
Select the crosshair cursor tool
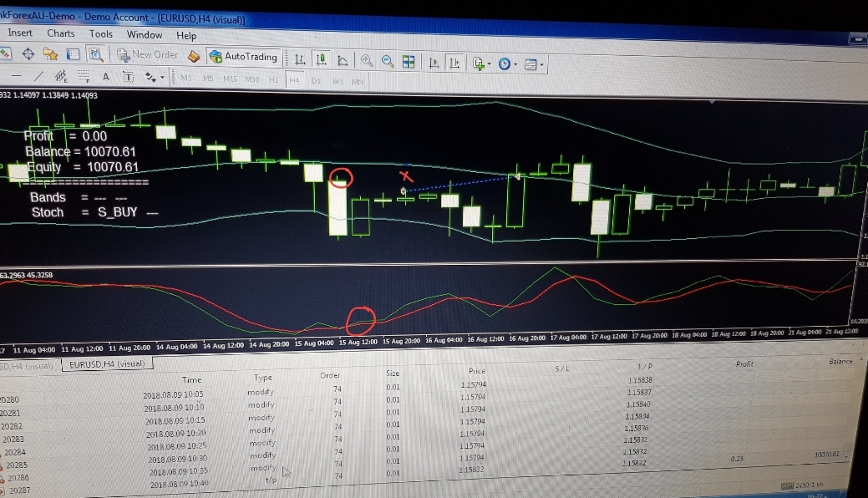click(28, 53)
